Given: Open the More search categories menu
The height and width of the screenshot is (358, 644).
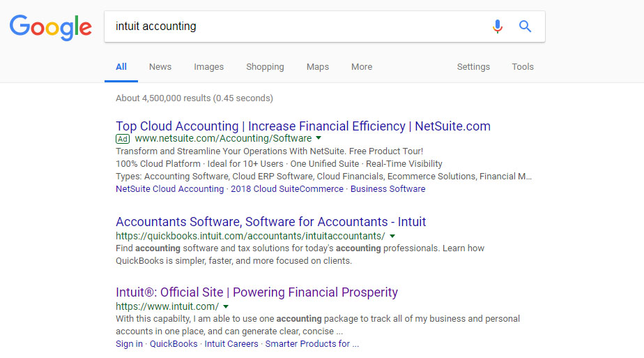Looking at the screenshot, I should tap(362, 67).
